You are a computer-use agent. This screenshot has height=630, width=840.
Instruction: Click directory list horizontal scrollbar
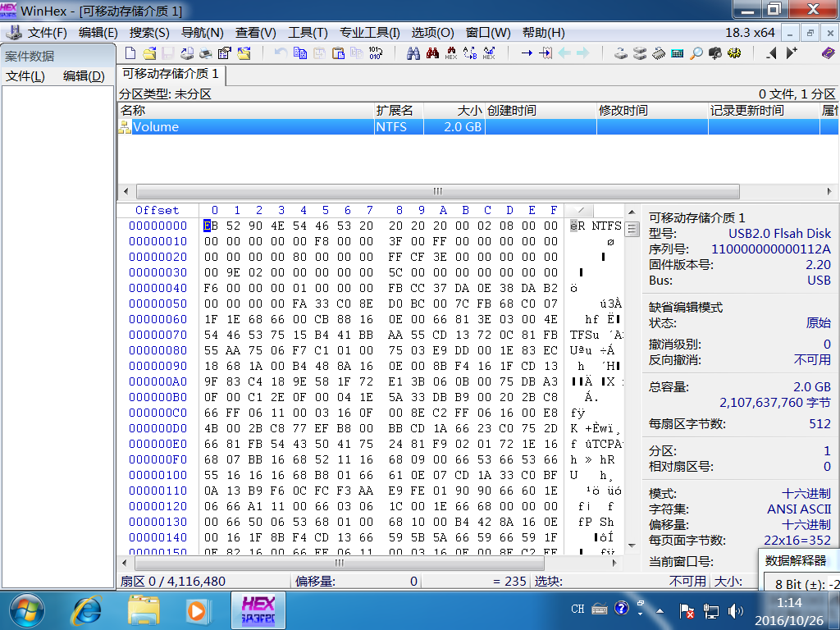438,191
